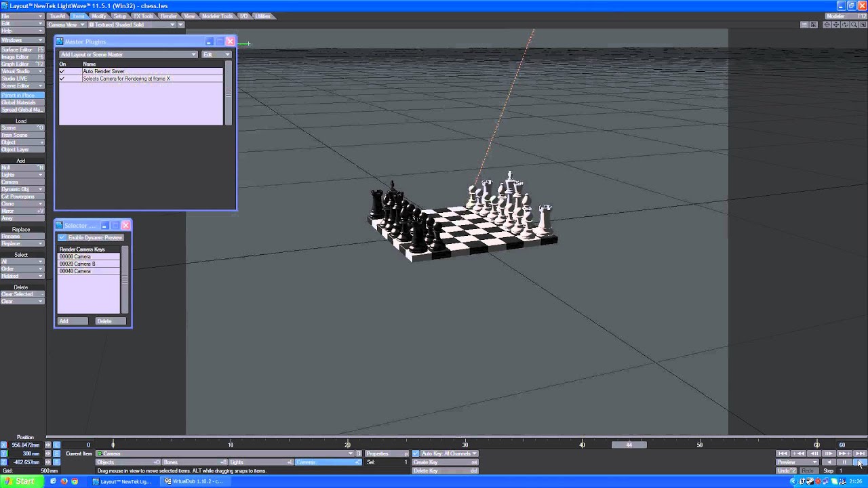Viewport: 868px width, 488px height.
Task: Select 00020 Camera B key row
Action: pos(89,264)
